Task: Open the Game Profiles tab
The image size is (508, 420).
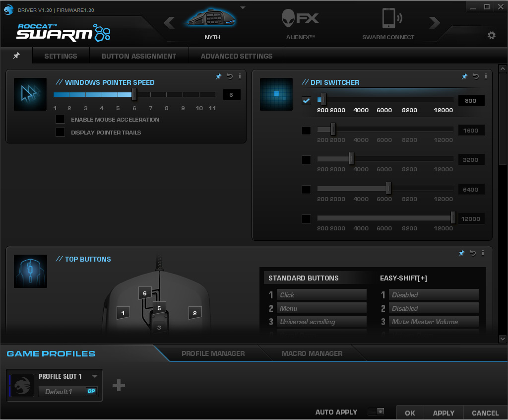Action: click(x=51, y=353)
